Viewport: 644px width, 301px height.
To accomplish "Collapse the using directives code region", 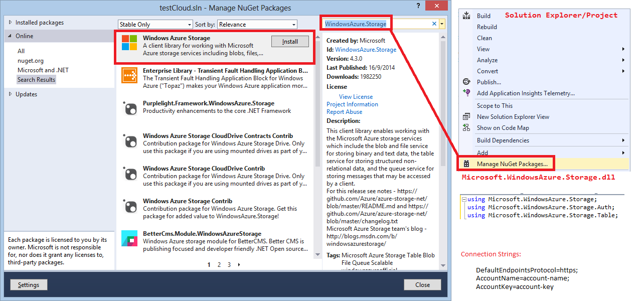I will pyautogui.click(x=464, y=199).
